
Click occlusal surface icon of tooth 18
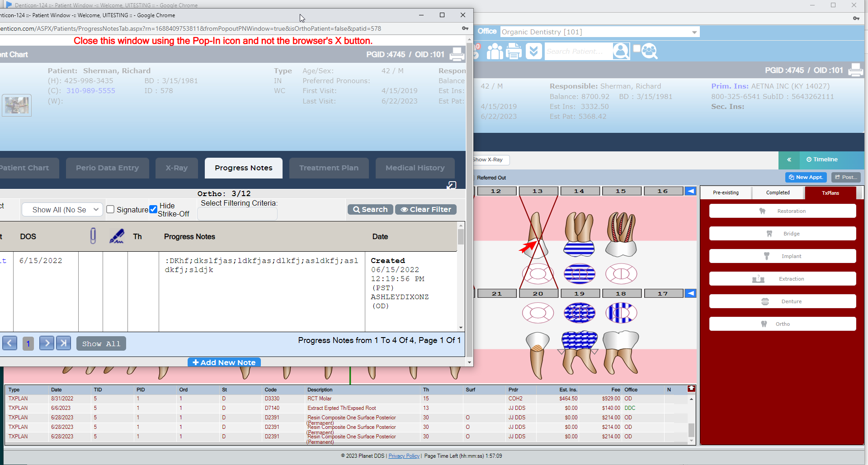tap(621, 313)
